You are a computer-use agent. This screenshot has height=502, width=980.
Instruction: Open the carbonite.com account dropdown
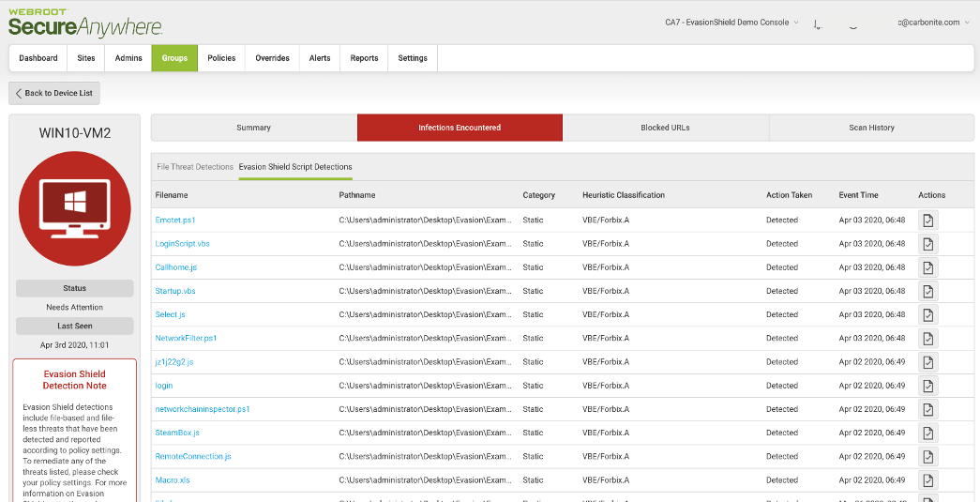pos(934,23)
